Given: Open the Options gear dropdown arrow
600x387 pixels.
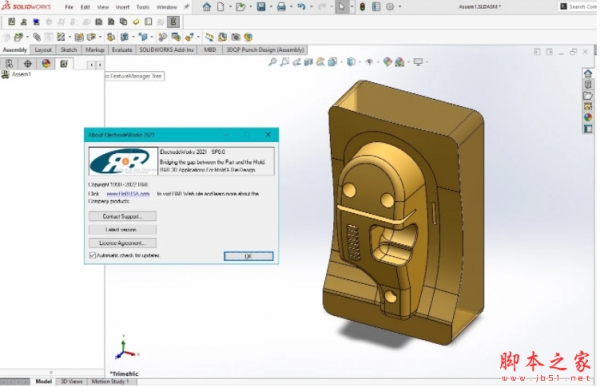Looking at the screenshot, I should pos(400,7).
